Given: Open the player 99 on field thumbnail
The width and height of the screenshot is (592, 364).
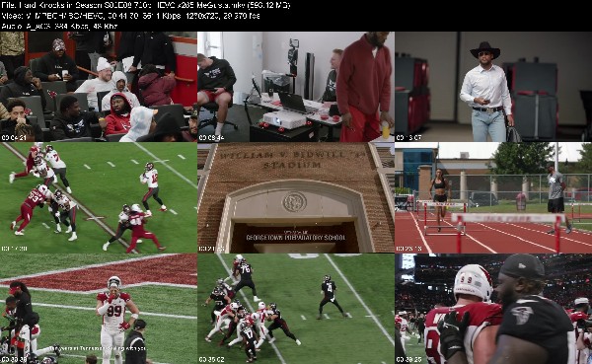Looking at the screenshot, I should (99, 309).
